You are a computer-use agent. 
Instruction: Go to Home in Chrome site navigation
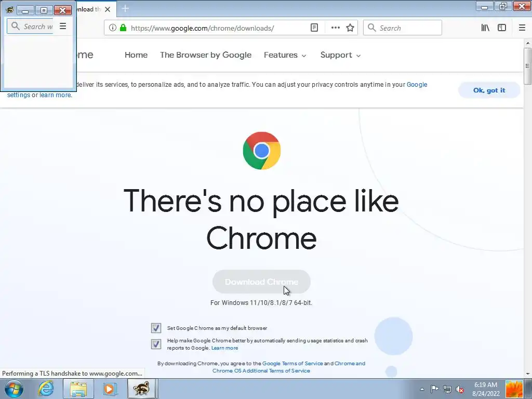pyautogui.click(x=136, y=55)
